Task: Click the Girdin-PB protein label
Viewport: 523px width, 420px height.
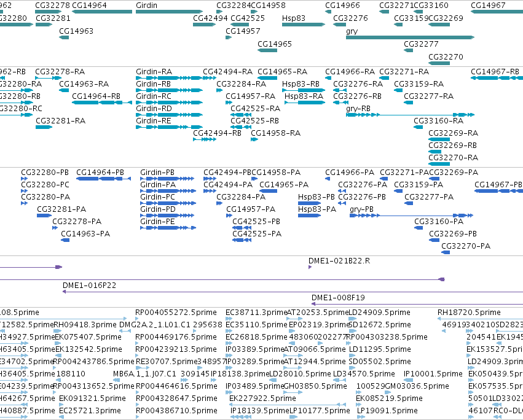Action: point(157,173)
